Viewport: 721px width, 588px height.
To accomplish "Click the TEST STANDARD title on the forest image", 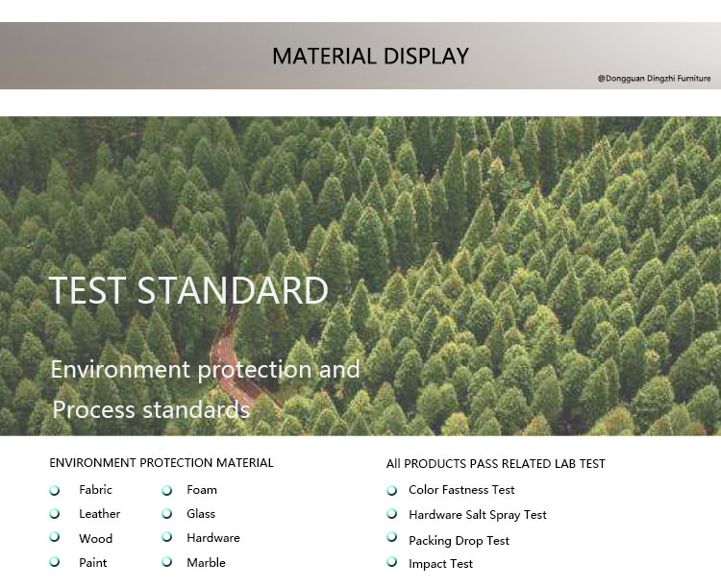I will pos(188,290).
